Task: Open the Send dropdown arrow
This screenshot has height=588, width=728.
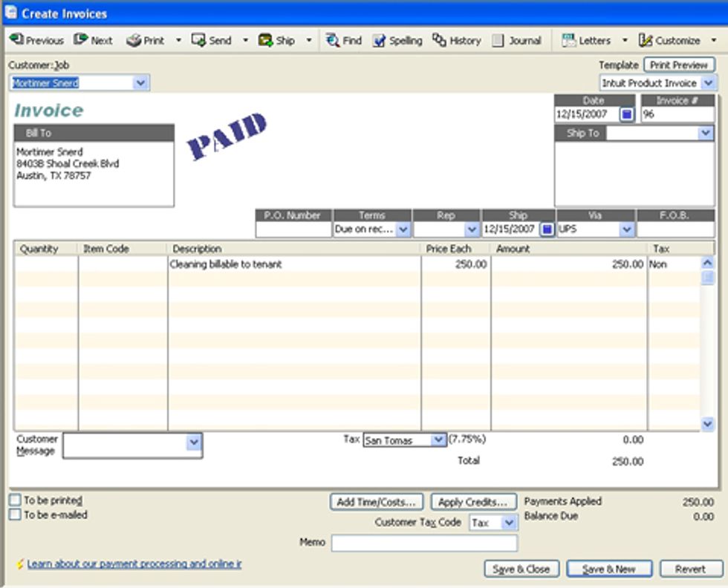Action: (246, 40)
